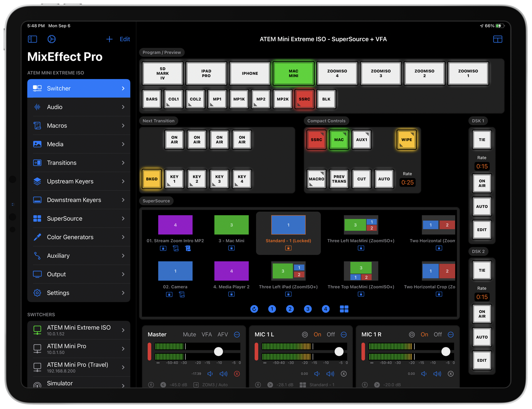
Task: Open the layout panel icon at top right
Action: point(497,39)
